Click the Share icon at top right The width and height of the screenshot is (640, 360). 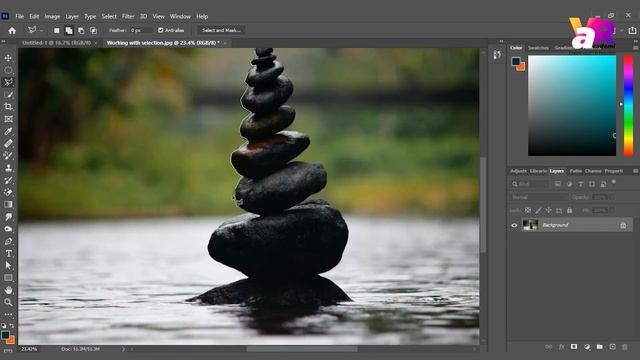pos(632,30)
